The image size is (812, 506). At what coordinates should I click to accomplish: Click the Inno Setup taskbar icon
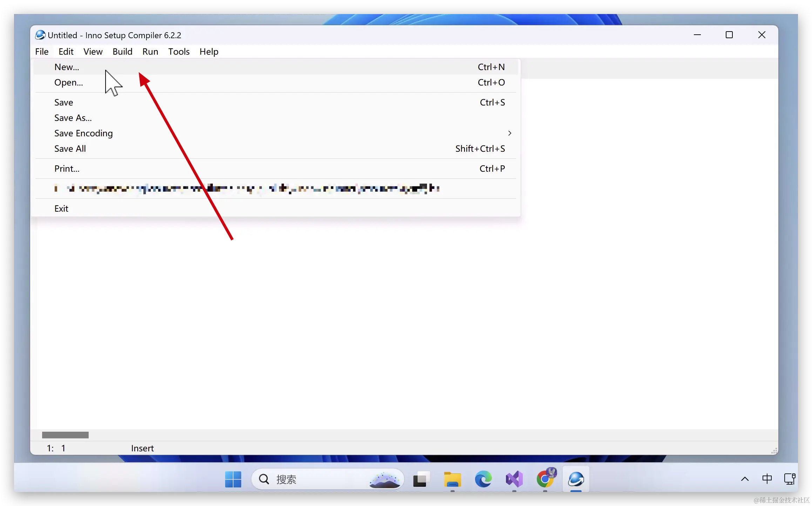point(576,479)
